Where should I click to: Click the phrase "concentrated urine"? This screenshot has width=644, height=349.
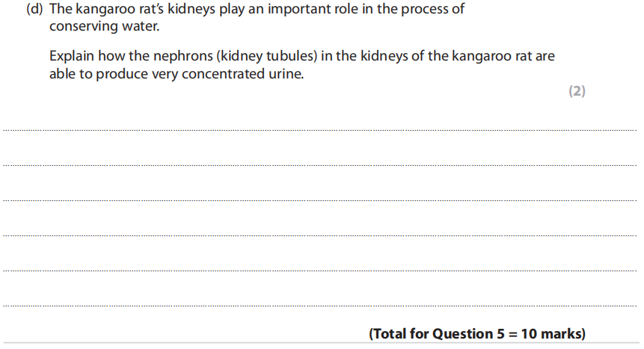click(x=247, y=75)
